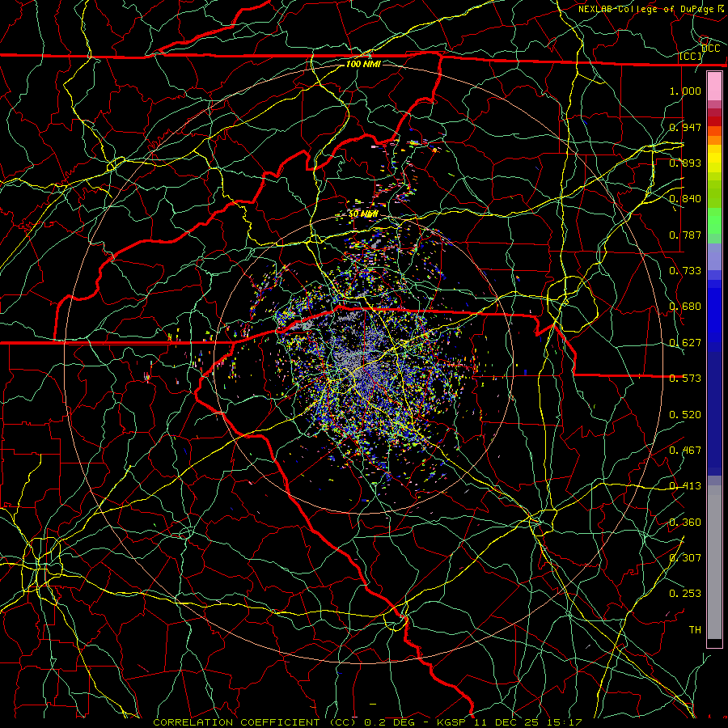The width and height of the screenshot is (728, 728).
Task: Click the DCC product label
Action: [x=710, y=49]
